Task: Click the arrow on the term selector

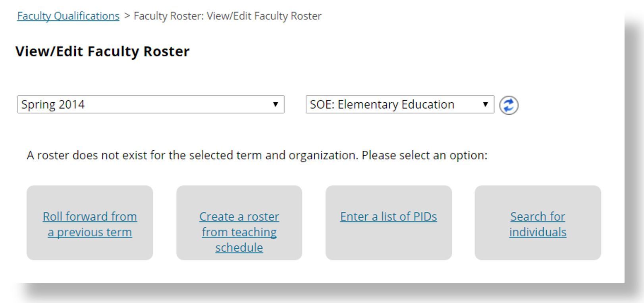Action: (275, 104)
